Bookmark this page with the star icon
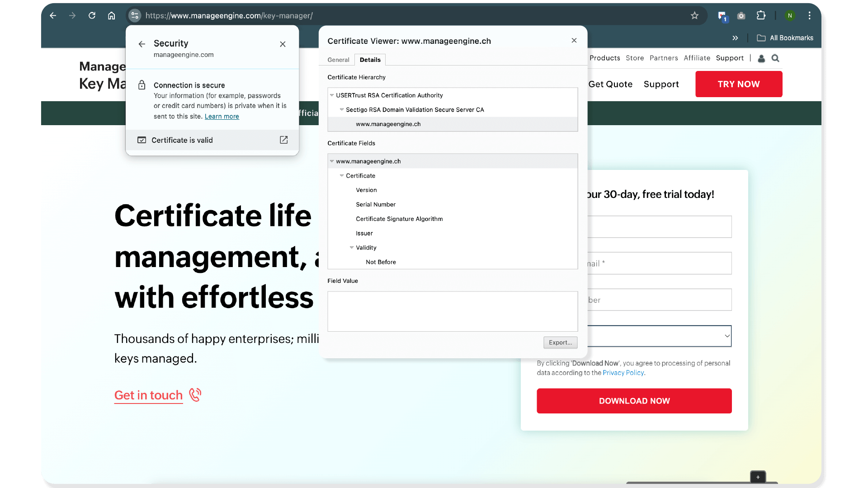This screenshot has width=868, height=488. [x=694, y=16]
